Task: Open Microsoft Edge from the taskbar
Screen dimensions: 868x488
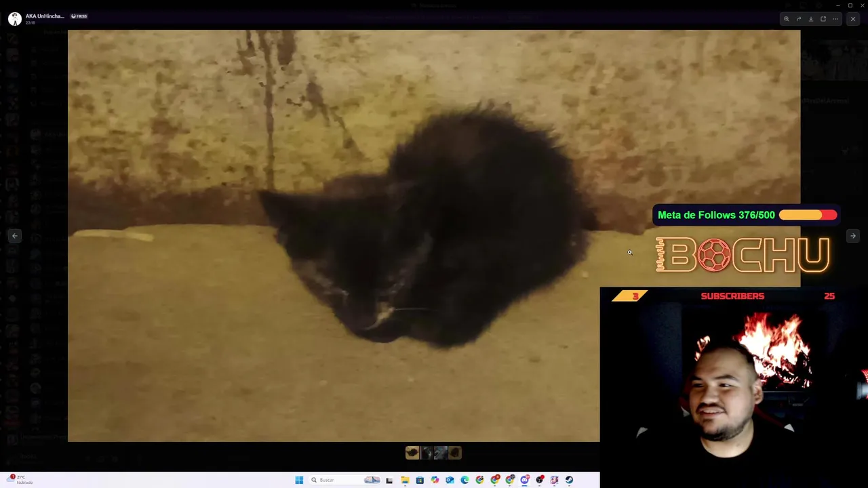Action: 465,480
